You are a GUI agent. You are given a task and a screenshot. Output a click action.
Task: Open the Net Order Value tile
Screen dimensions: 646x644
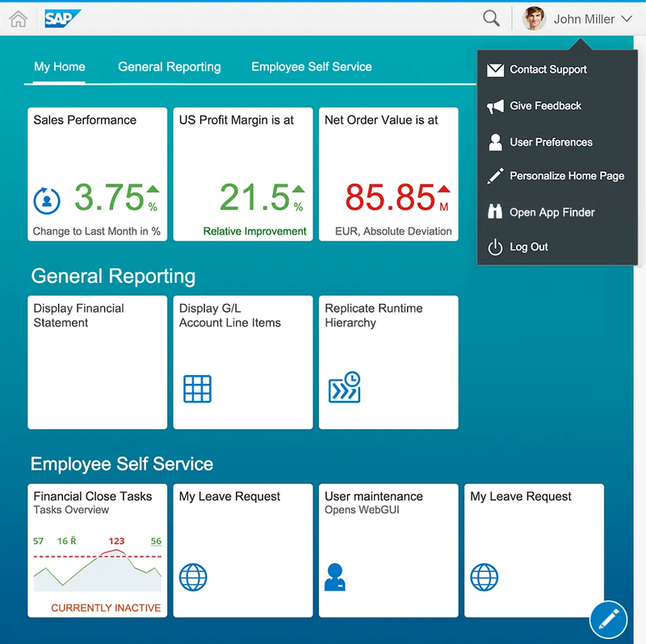tap(388, 175)
